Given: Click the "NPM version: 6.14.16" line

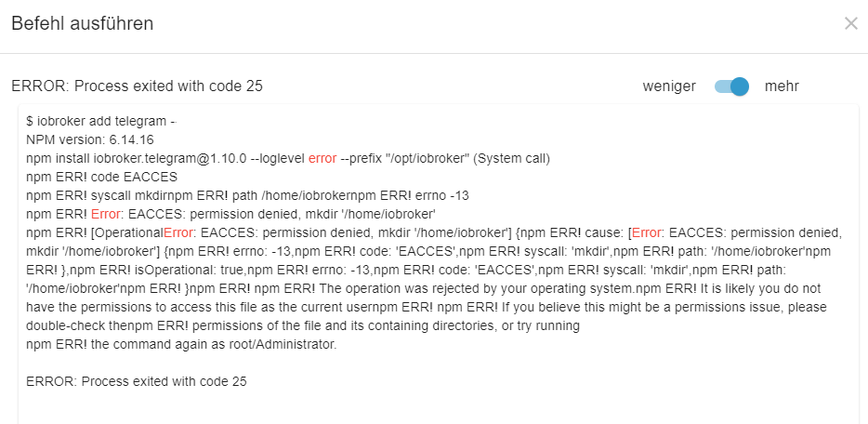Looking at the screenshot, I should (90, 139).
